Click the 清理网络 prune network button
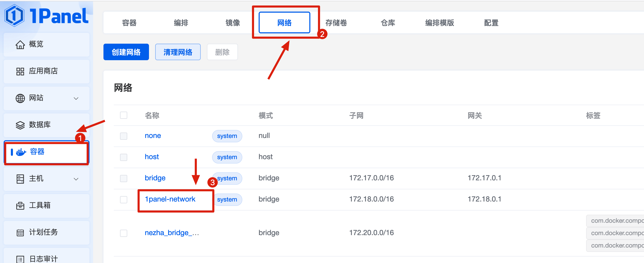This screenshot has height=263, width=644. coord(178,52)
